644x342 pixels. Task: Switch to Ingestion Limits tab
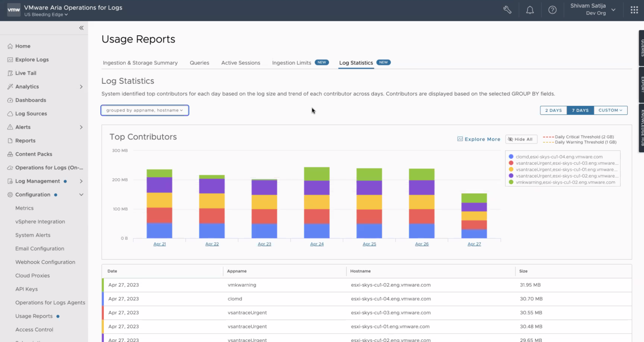(x=291, y=63)
